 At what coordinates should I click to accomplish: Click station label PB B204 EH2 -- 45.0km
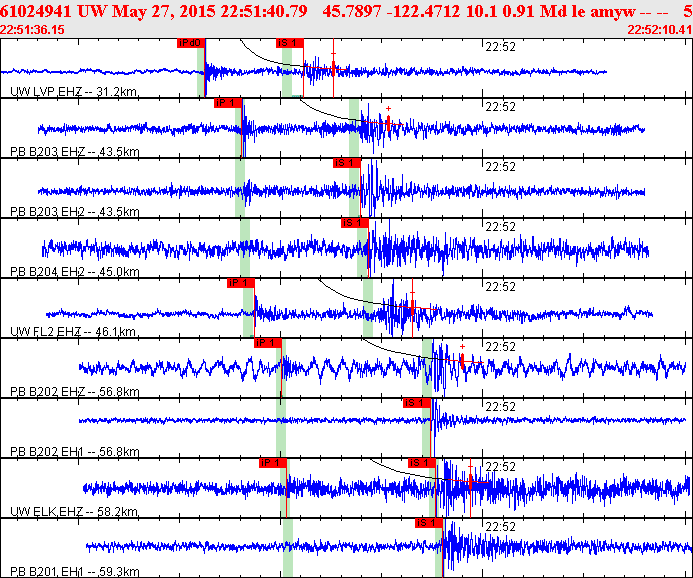pyautogui.click(x=75, y=272)
